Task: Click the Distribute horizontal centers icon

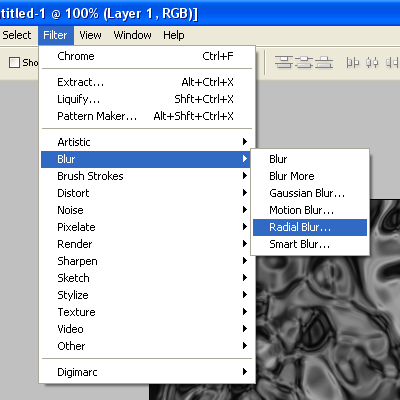Action: (x=372, y=62)
